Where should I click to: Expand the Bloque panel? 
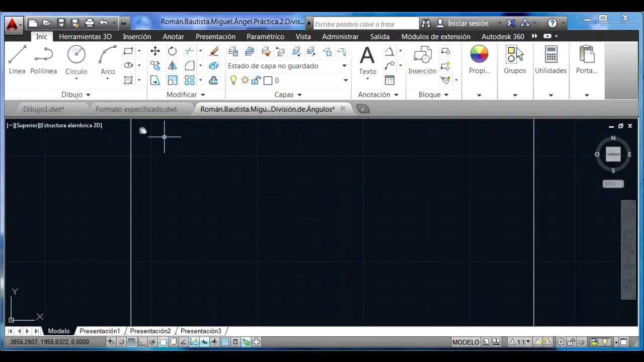tap(433, 95)
